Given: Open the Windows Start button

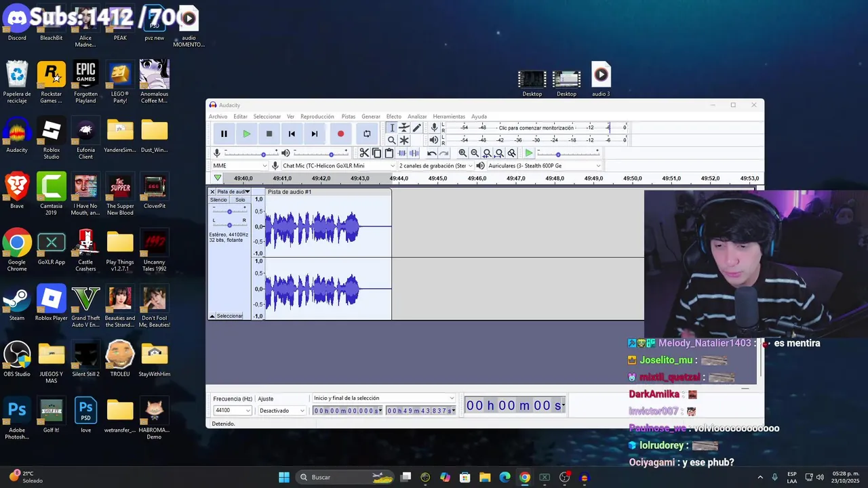Looking at the screenshot, I should [284, 477].
